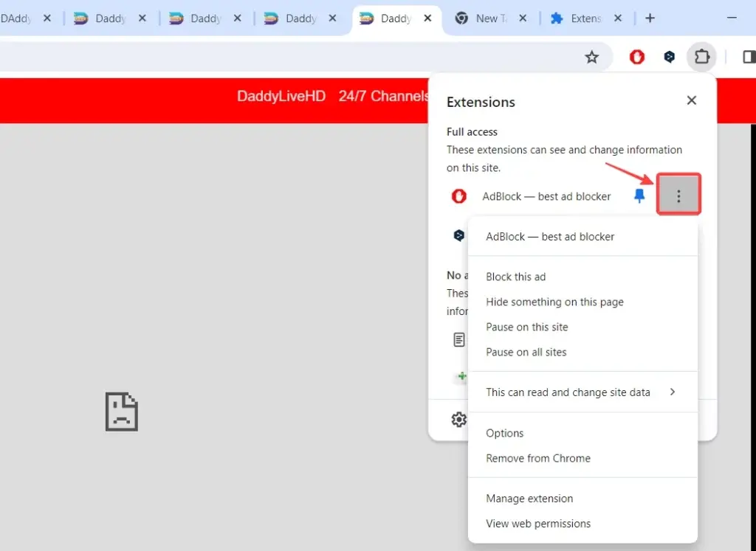
Task: Click the red AdBlock logo in the extensions list
Action: pos(458,196)
